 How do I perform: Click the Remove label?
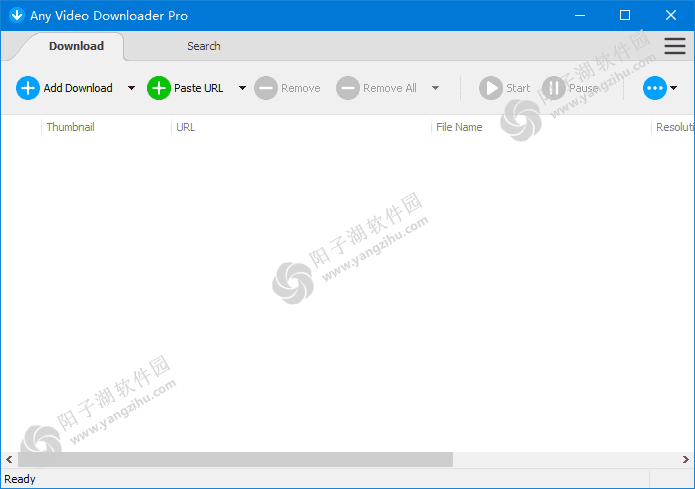tap(301, 88)
